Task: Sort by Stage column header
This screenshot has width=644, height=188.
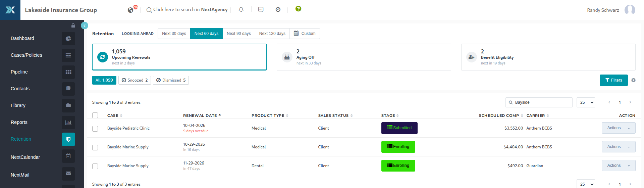Action: pyautogui.click(x=390, y=115)
